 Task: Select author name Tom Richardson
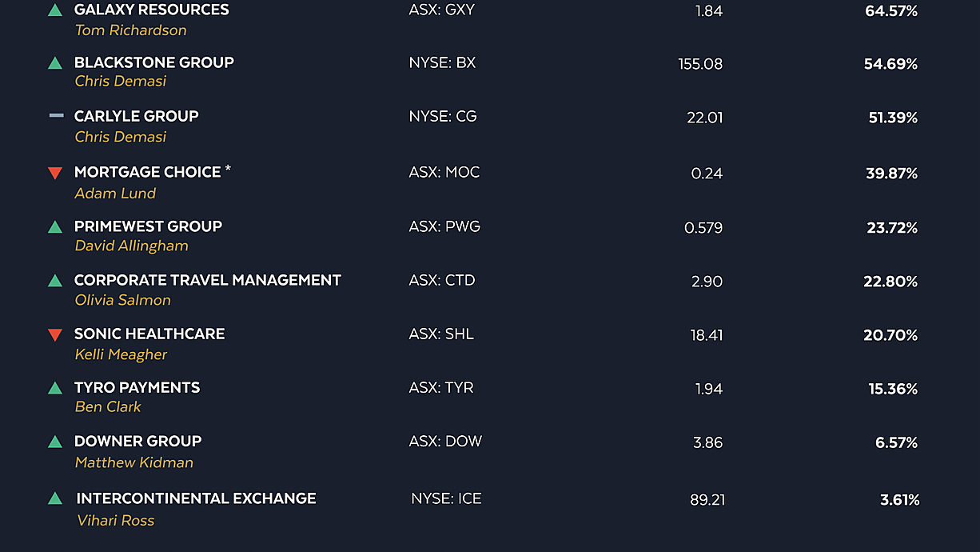point(131,30)
